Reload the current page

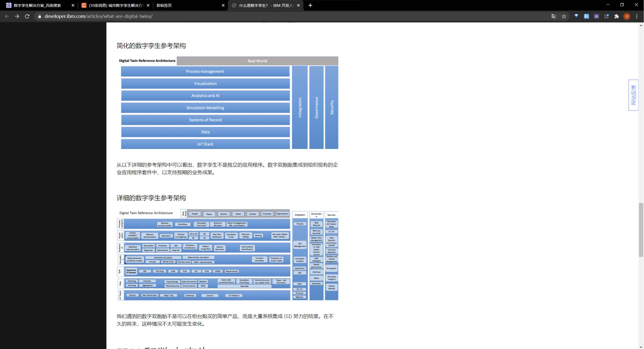click(x=27, y=16)
